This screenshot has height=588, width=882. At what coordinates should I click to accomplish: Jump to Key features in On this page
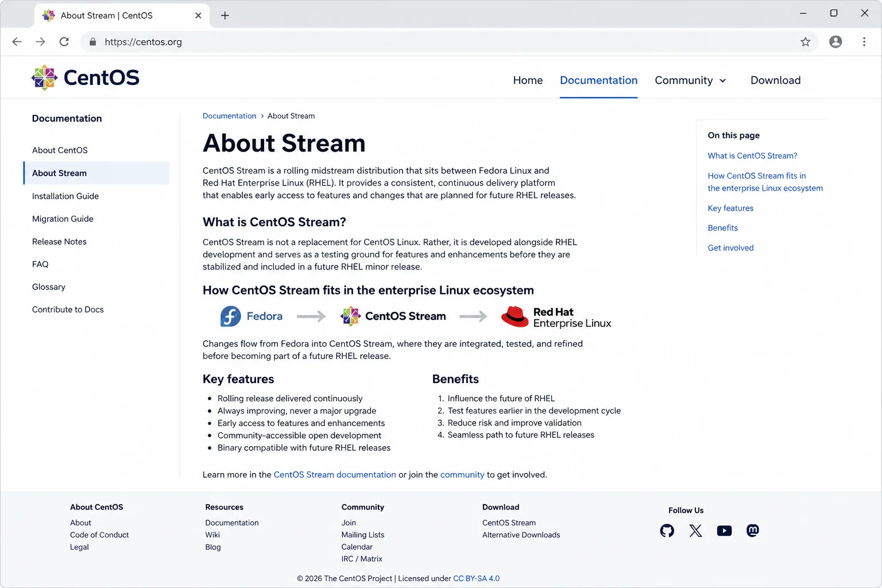[730, 208]
